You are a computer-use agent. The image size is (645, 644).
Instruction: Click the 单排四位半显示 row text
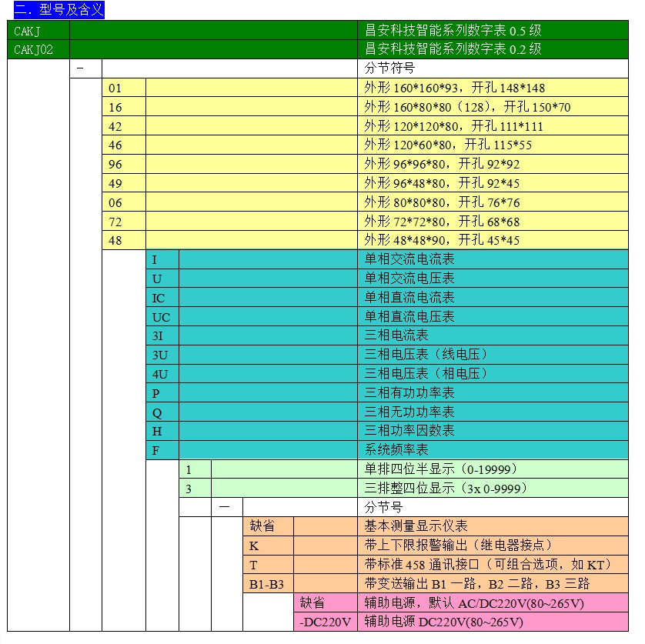[440, 469]
